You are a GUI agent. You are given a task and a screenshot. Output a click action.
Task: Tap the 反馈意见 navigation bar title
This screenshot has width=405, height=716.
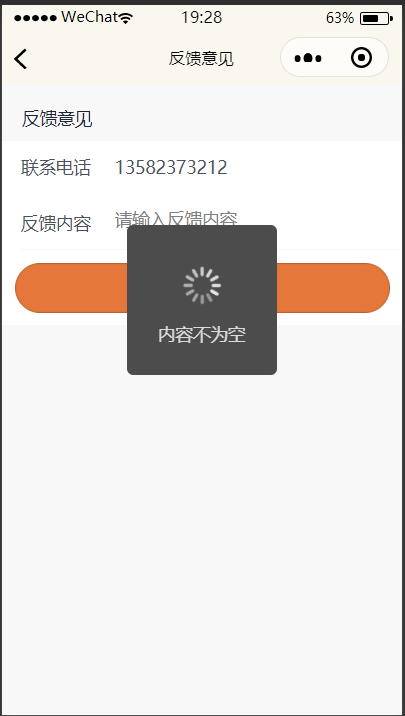pyautogui.click(x=201, y=58)
